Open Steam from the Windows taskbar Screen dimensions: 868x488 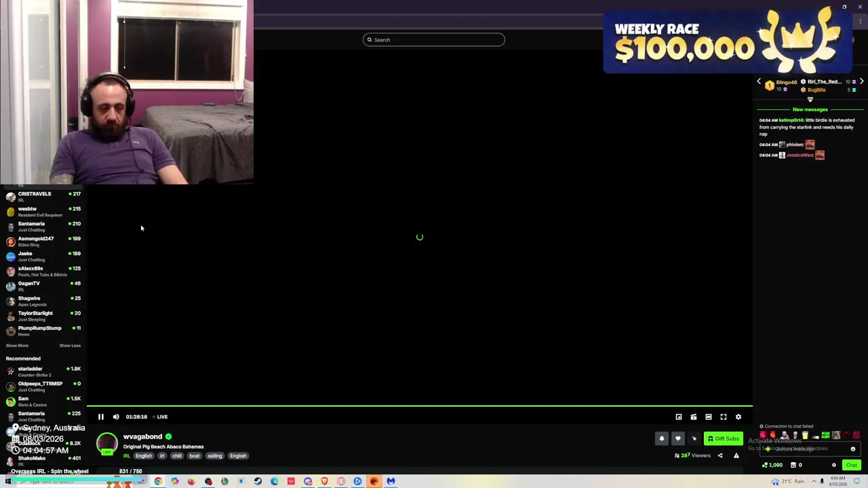258,481
